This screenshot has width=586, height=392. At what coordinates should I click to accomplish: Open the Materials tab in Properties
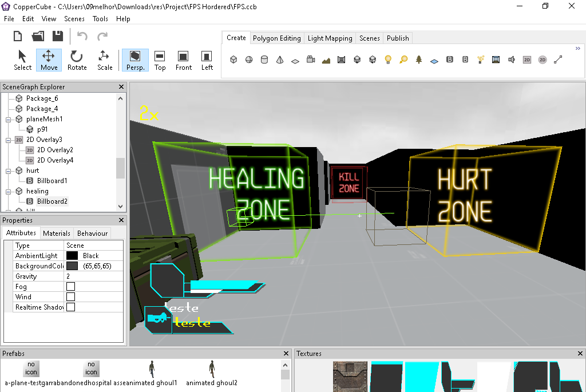57,233
